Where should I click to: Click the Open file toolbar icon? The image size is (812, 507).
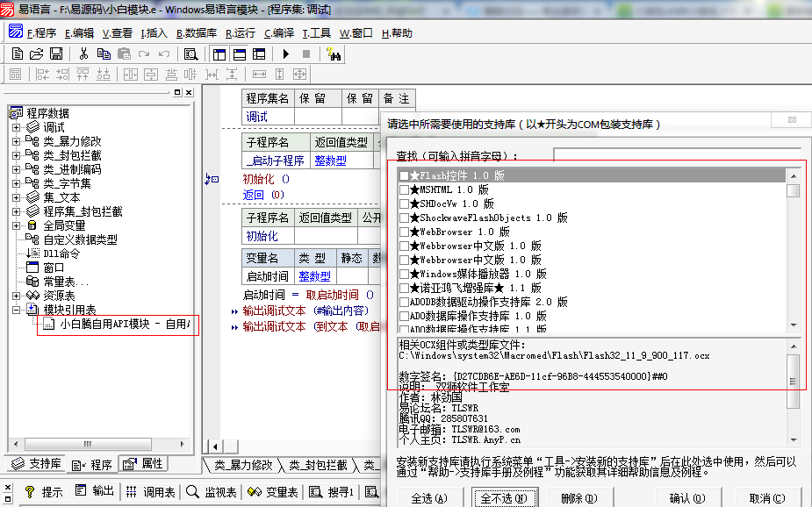coord(36,54)
